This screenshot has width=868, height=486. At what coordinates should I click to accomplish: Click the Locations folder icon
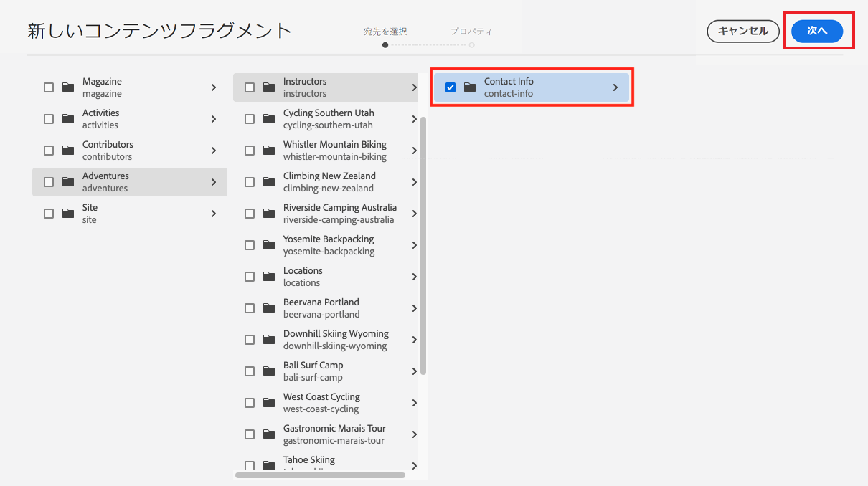click(x=269, y=277)
